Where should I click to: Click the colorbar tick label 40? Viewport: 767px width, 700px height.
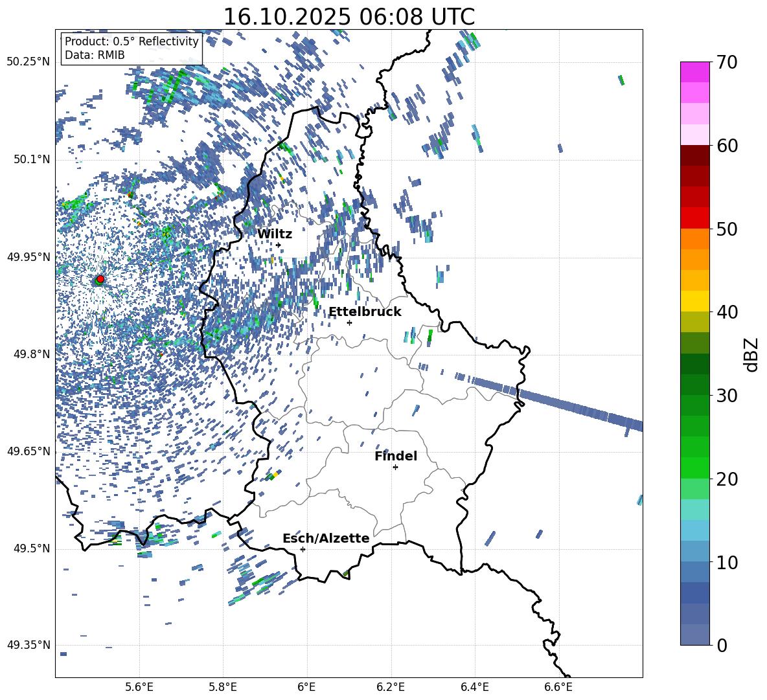[x=727, y=312]
